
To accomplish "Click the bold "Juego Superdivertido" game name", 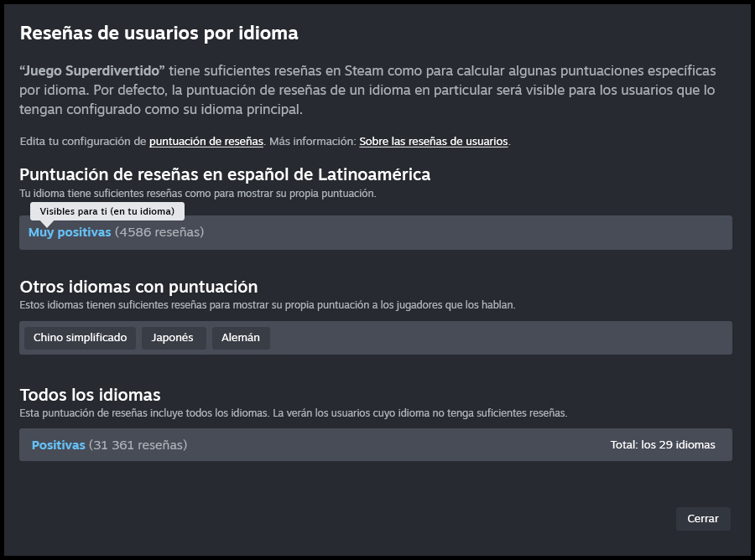I will coord(92,71).
